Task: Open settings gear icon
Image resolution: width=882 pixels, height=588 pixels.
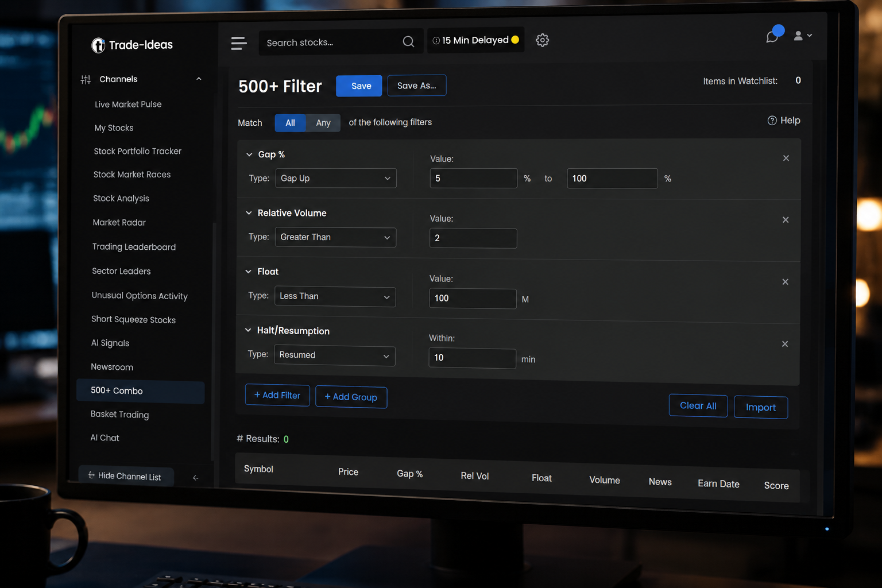Action: (x=542, y=40)
